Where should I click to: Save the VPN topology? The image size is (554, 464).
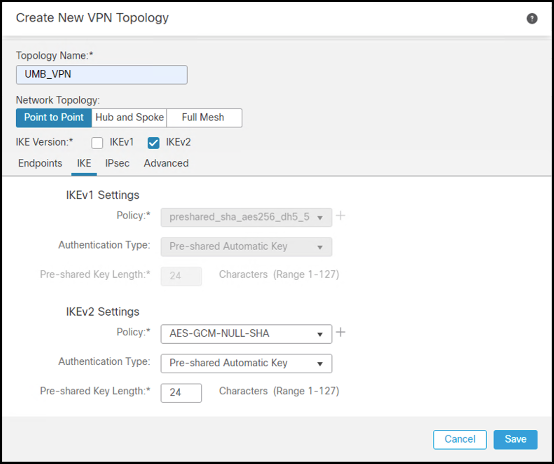[515, 439]
